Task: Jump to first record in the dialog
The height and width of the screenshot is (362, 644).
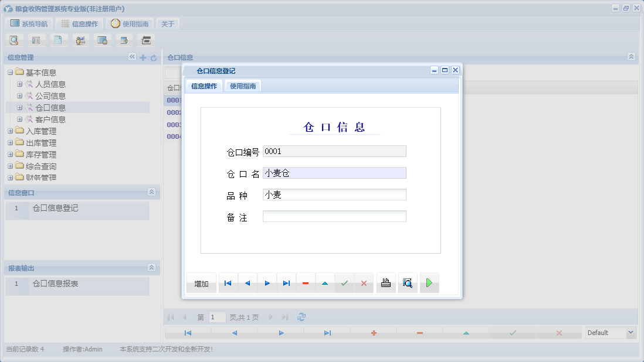Action: pos(228,282)
